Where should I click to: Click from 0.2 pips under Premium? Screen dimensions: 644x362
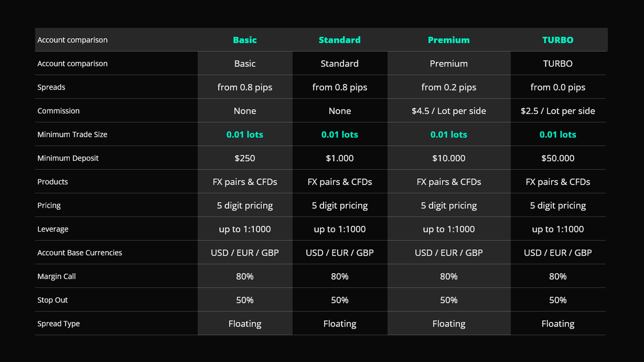pyautogui.click(x=449, y=87)
